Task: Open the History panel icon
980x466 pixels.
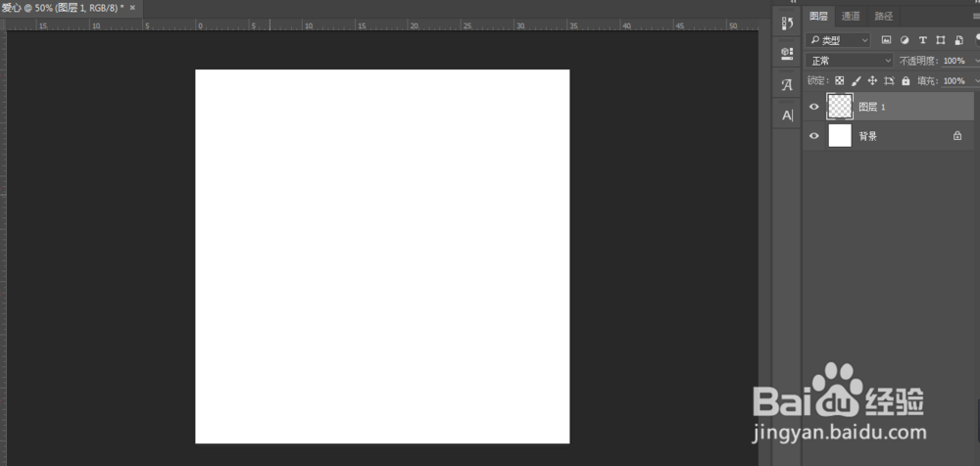Action: (787, 23)
